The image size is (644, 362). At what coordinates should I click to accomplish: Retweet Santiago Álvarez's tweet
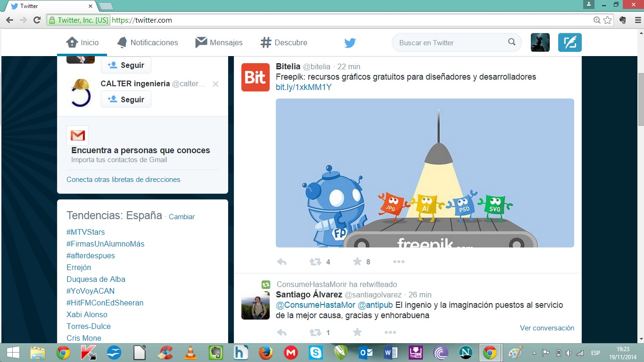tap(315, 332)
